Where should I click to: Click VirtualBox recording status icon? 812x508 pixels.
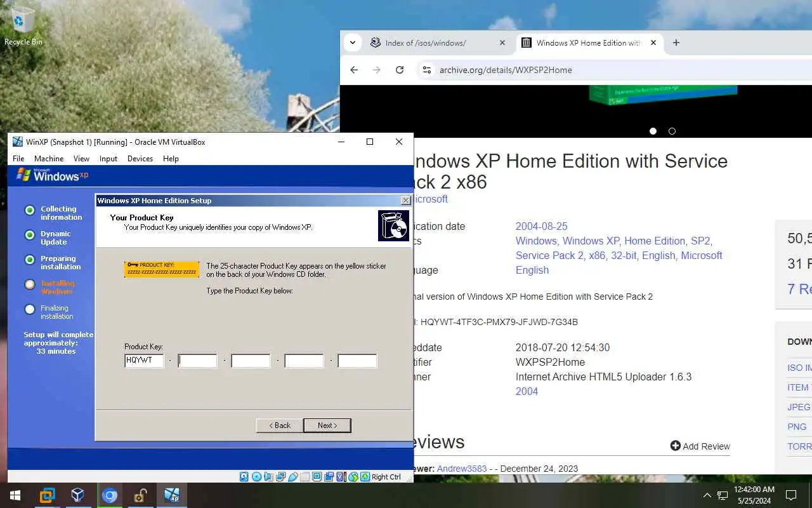point(329,477)
